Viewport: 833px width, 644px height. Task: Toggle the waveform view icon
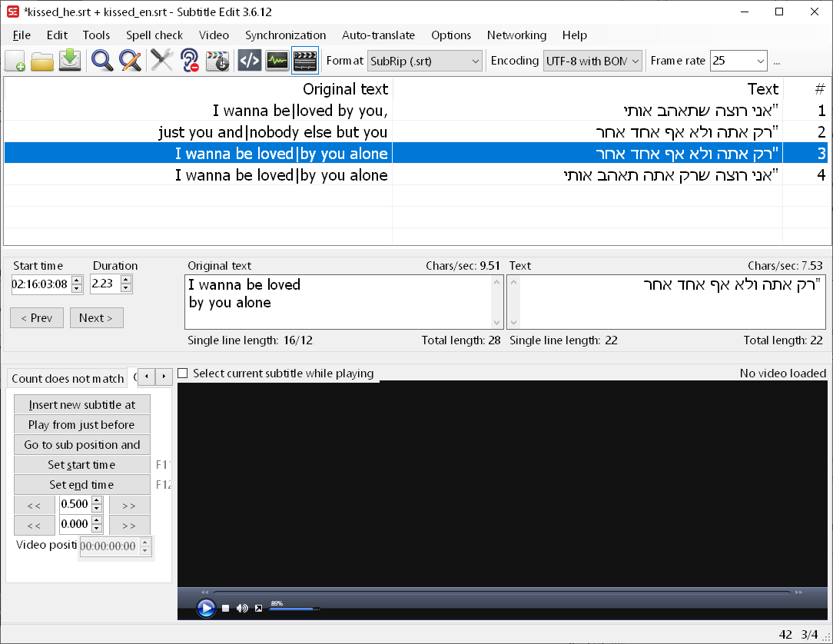coord(277,61)
